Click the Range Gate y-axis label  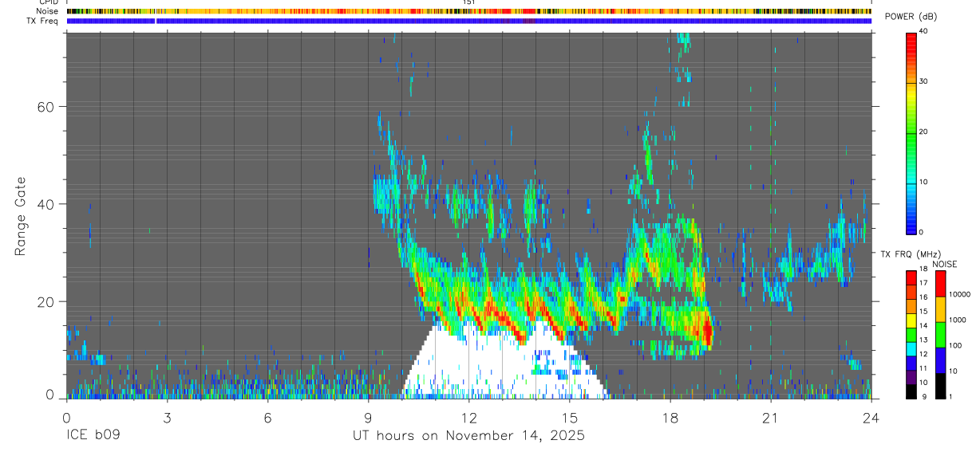19,218
